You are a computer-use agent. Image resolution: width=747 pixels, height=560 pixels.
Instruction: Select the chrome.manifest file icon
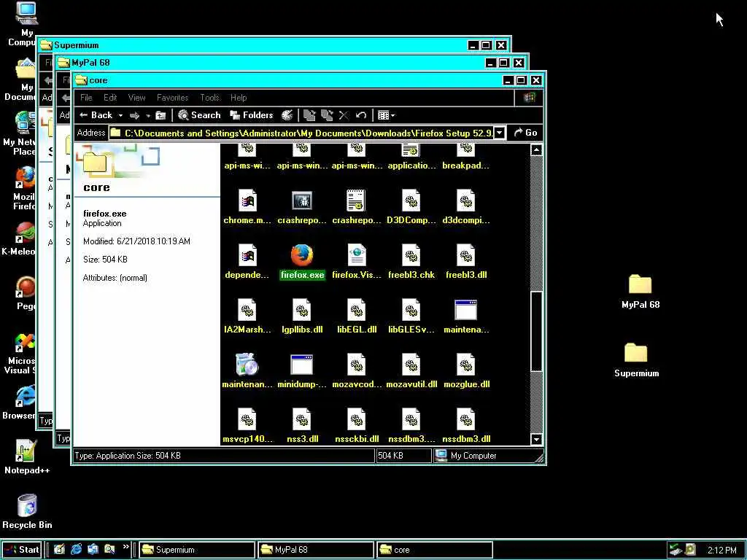(247, 201)
